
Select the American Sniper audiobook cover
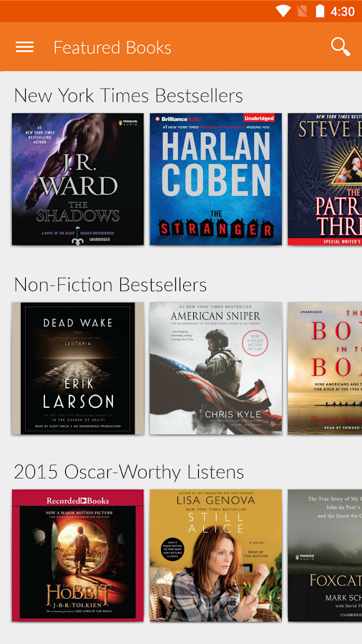click(216, 369)
